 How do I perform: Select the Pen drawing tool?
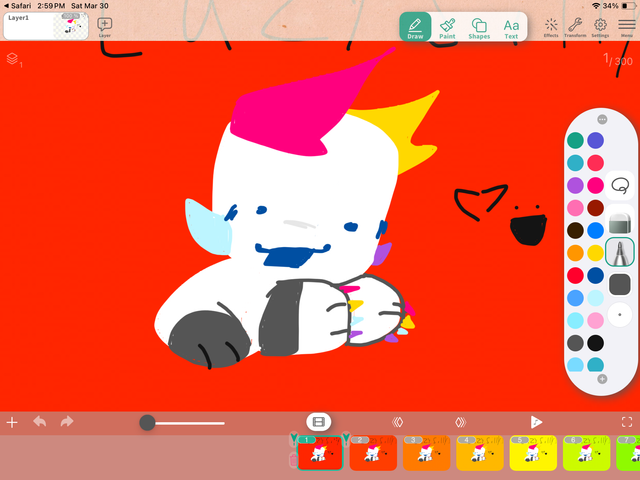[620, 252]
